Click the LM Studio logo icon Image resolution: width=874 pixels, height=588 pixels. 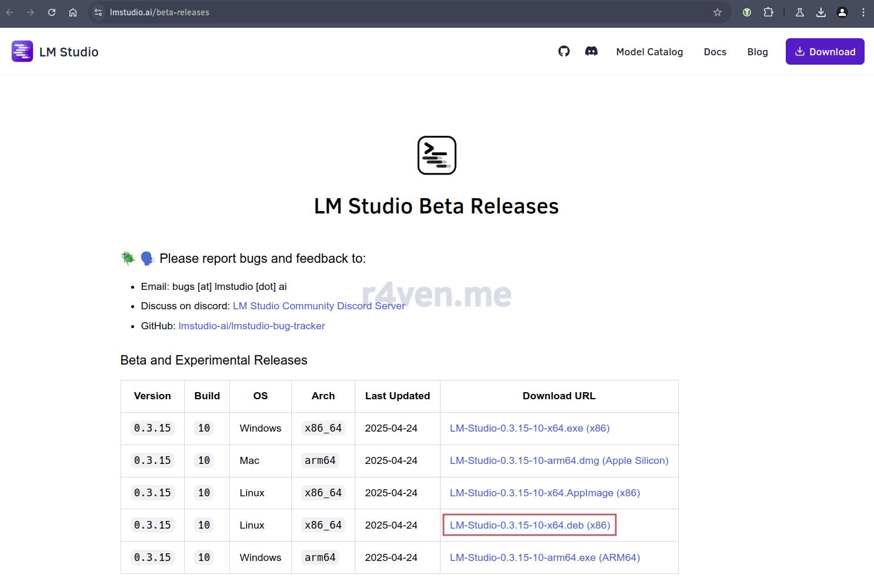point(22,52)
